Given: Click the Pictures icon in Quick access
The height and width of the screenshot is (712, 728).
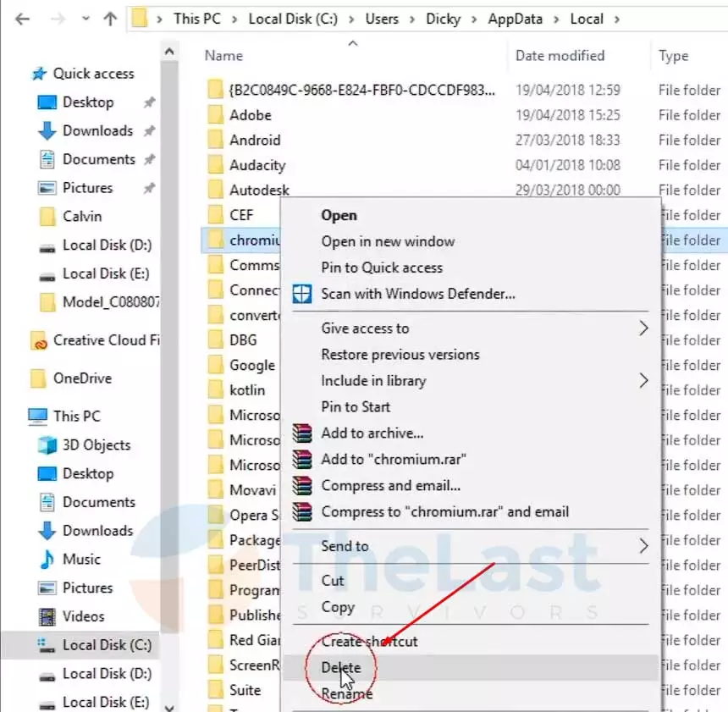Looking at the screenshot, I should [x=47, y=188].
